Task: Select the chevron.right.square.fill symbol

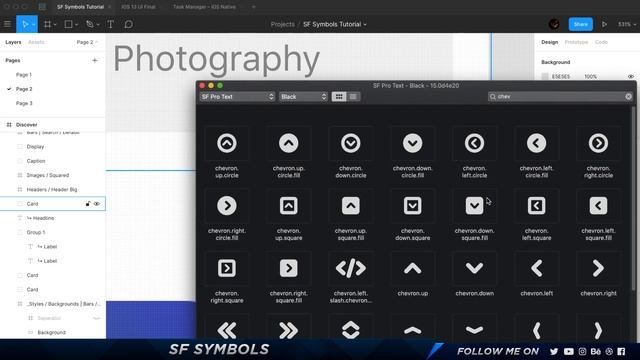Action: [x=289, y=268]
